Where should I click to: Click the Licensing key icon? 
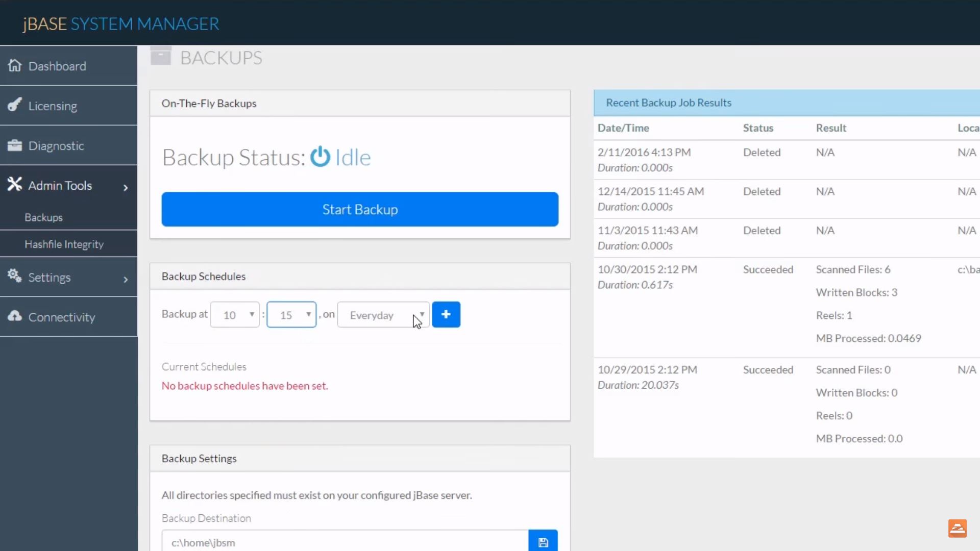click(x=15, y=105)
